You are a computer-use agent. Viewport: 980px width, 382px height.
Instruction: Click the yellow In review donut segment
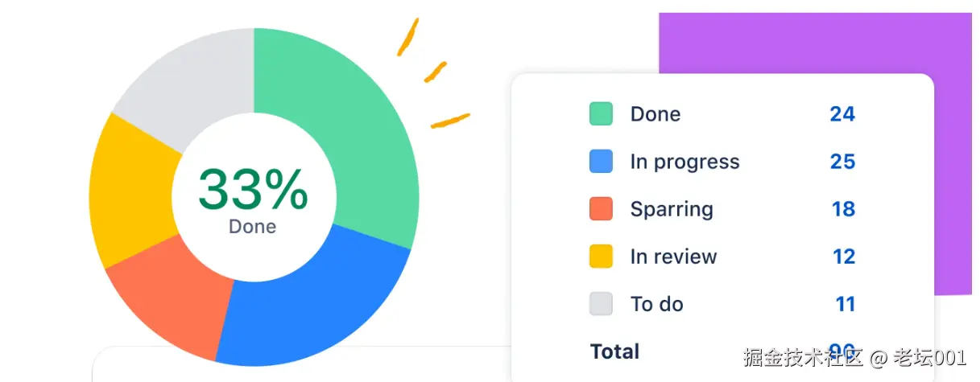[130, 193]
